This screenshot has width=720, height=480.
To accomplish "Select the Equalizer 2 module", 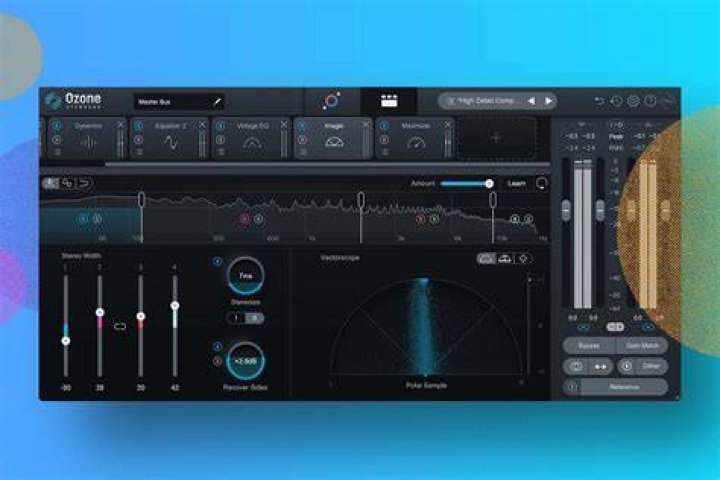I will tap(170, 138).
